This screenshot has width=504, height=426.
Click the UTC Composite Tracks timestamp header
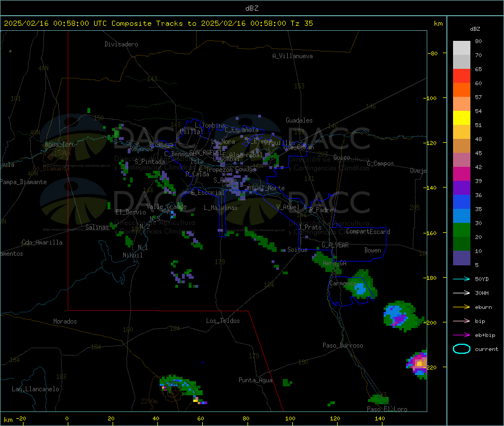(x=158, y=23)
